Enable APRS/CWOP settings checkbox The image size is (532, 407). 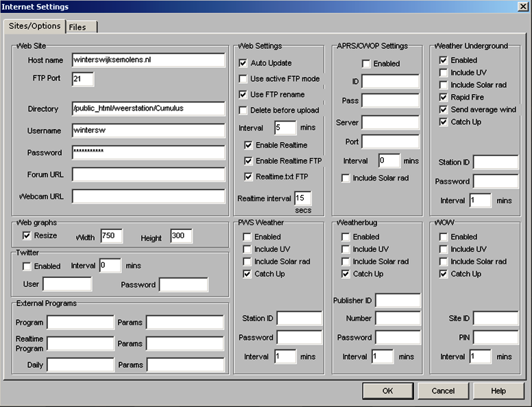366,64
